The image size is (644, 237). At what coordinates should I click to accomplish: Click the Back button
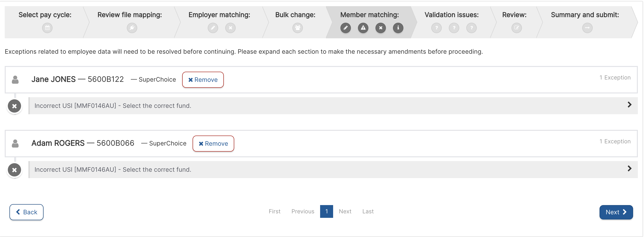tap(26, 212)
